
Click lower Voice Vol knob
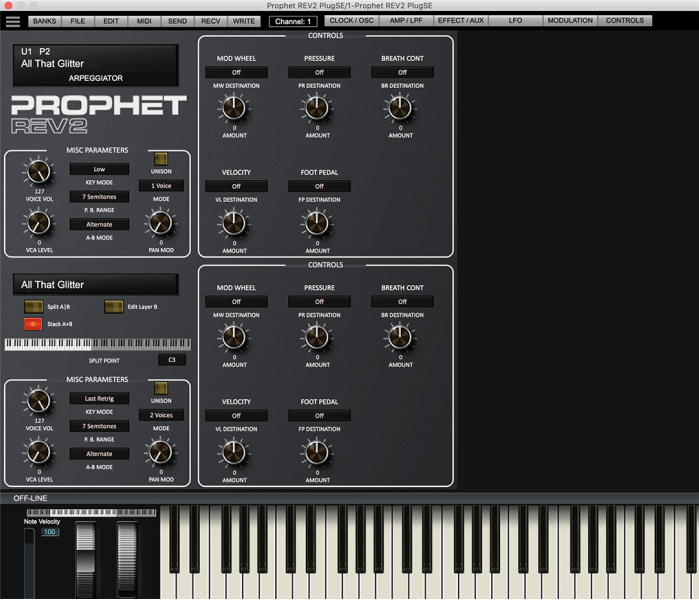tap(39, 401)
